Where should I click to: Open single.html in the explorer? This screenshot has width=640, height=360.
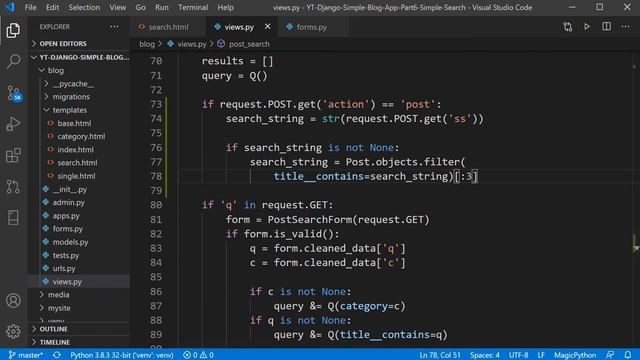[x=76, y=176]
